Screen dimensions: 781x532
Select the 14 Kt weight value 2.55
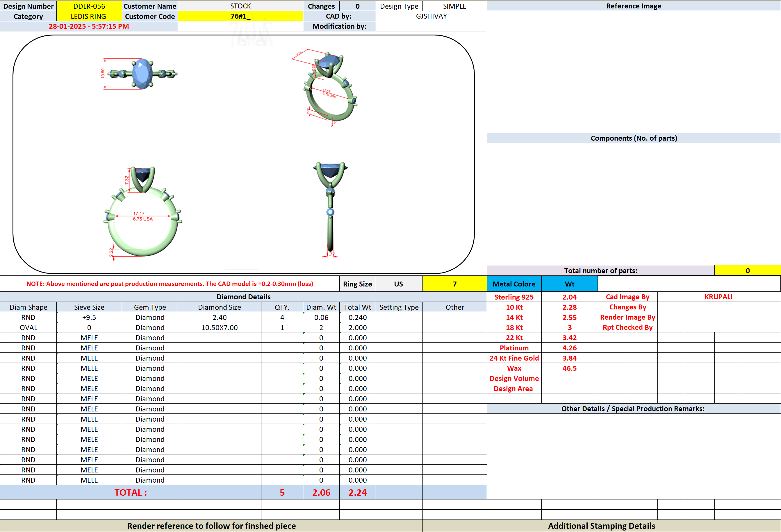570,317
